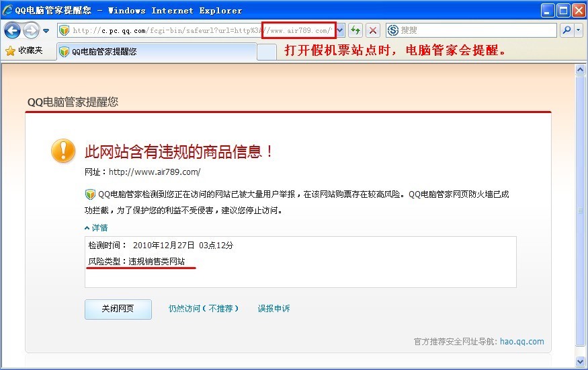Open the search options dropdown arrow
588x370 pixels.
[x=578, y=30]
